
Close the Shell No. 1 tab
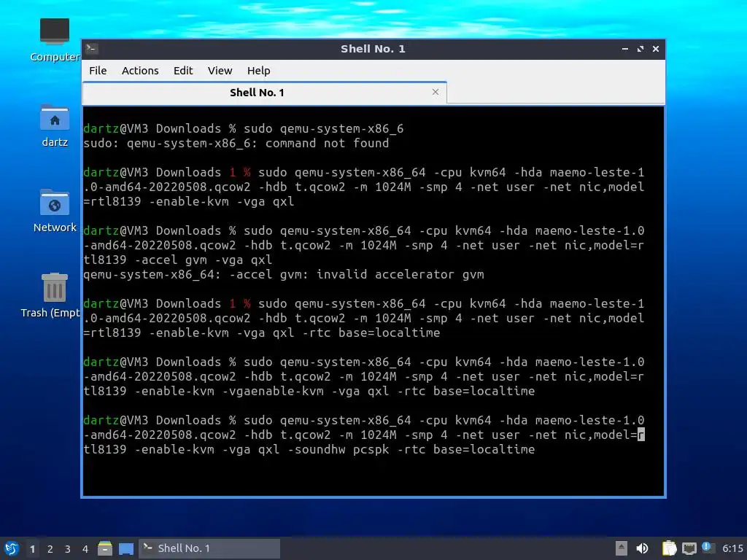435,92
